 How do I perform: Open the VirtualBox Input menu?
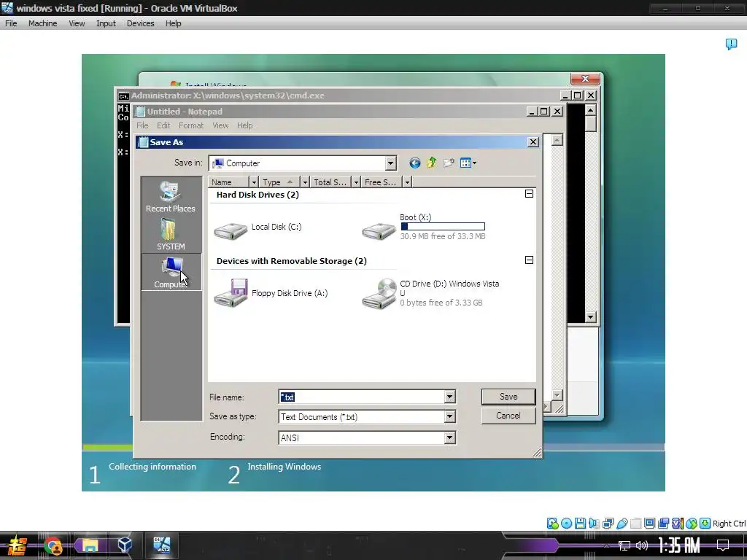tap(106, 23)
